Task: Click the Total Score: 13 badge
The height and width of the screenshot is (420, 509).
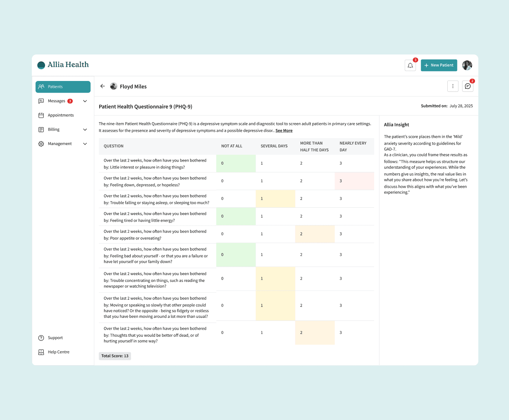Action: coord(115,356)
